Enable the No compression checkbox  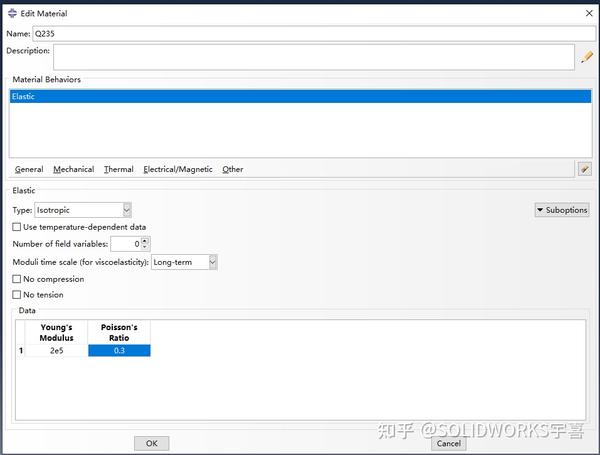tap(16, 279)
